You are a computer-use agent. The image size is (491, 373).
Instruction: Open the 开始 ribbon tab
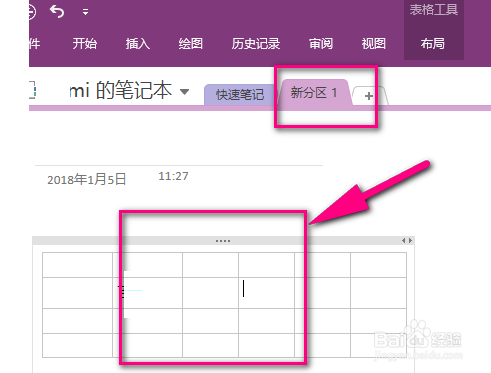[85, 44]
